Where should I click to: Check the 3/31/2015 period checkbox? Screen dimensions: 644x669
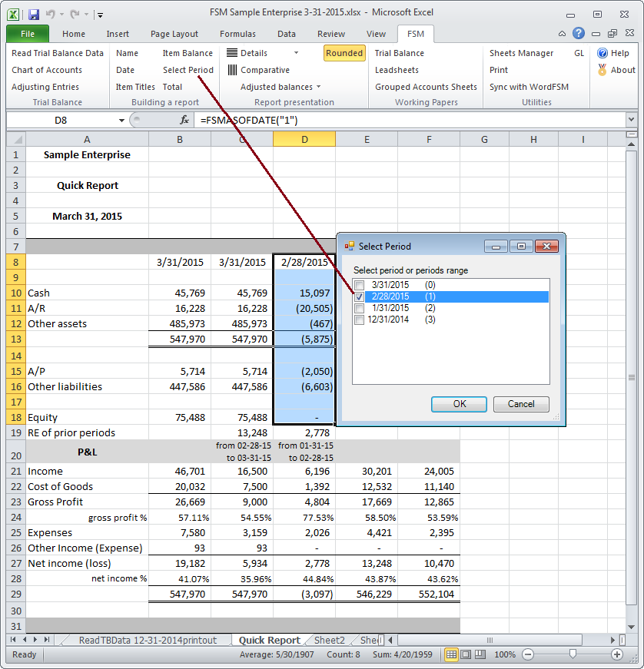coord(359,285)
